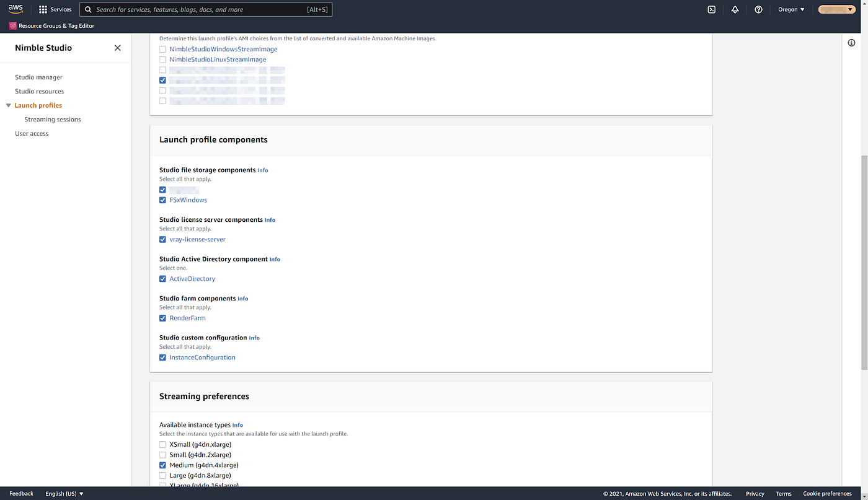Uncheck the RenderFarm checkbox
This screenshot has height=500, width=868.
pos(162,318)
